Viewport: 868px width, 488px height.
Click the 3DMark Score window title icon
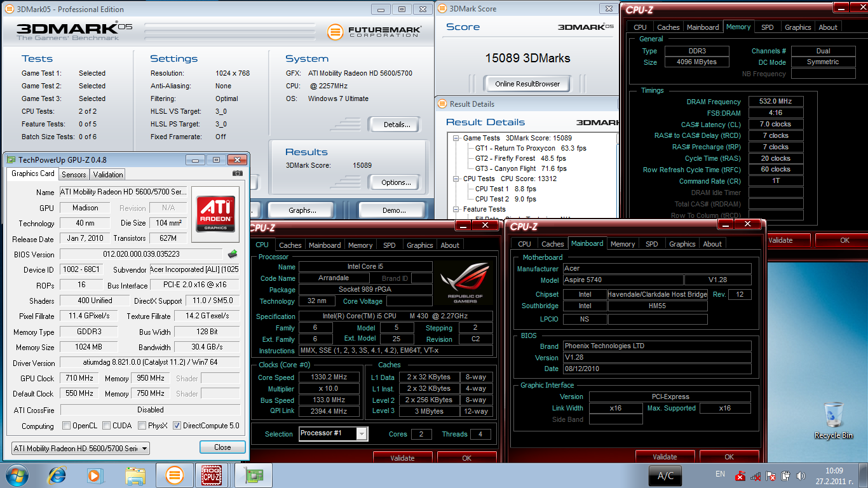pyautogui.click(x=442, y=9)
